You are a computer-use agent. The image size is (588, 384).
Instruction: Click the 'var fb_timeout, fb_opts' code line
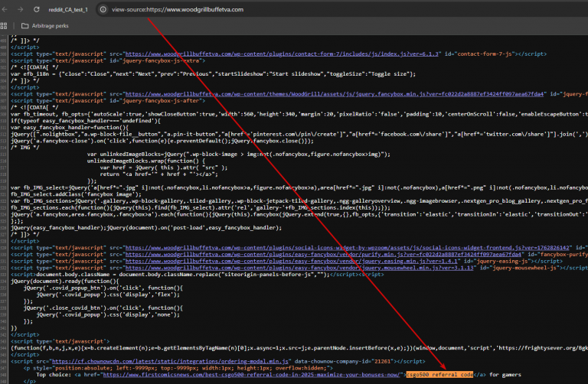[x=299, y=114]
